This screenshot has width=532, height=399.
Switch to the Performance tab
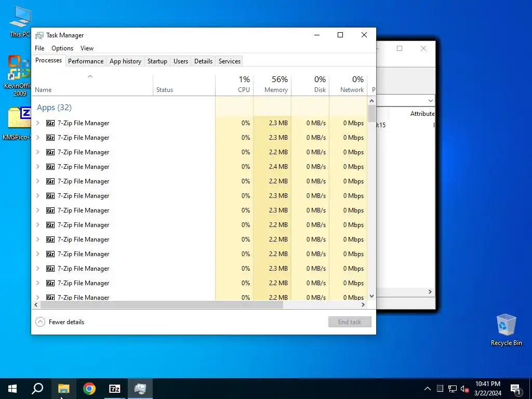[x=86, y=61]
